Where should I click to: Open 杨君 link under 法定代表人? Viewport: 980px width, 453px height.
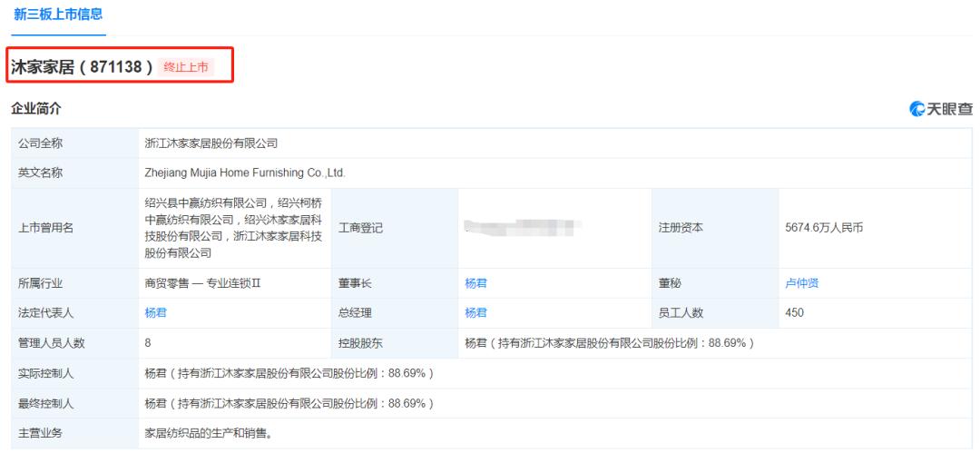point(155,313)
